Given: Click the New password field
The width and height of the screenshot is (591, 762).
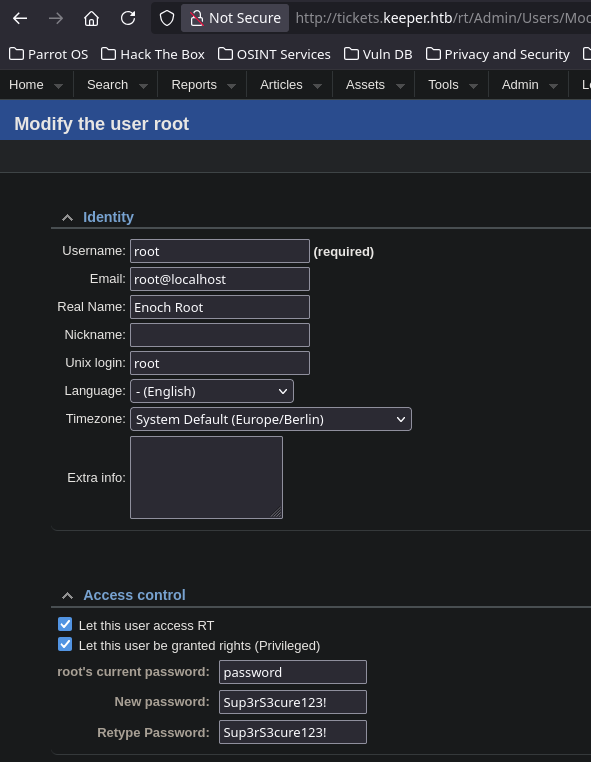Looking at the screenshot, I should click(293, 702).
